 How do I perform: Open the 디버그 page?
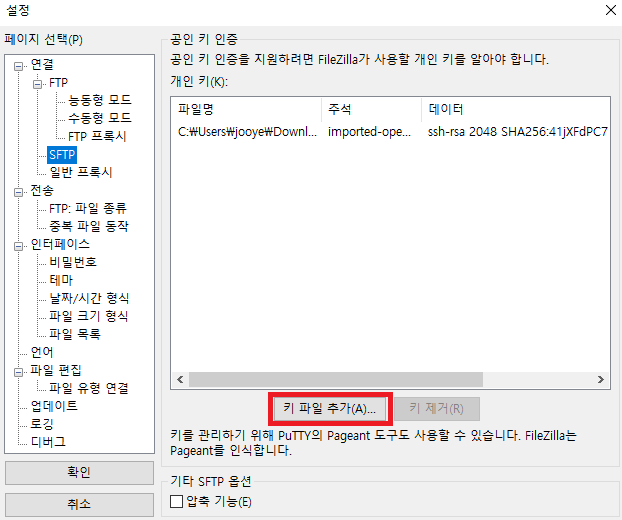pyautogui.click(x=48, y=442)
